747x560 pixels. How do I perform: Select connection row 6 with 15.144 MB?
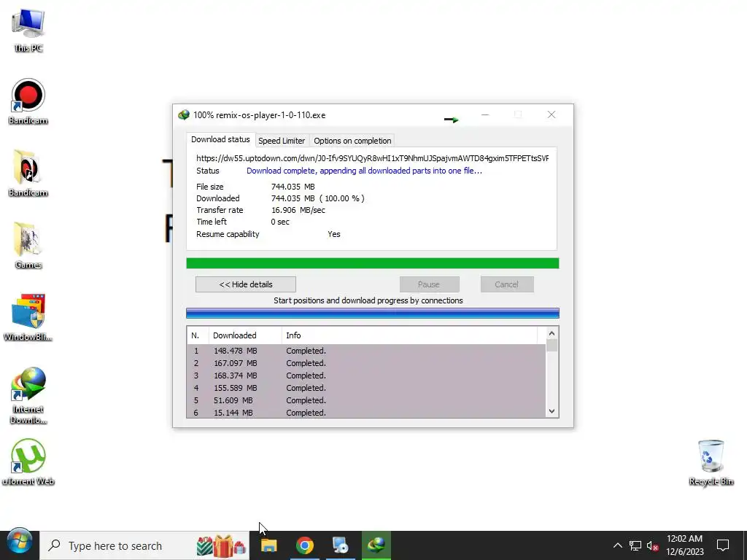coord(366,413)
